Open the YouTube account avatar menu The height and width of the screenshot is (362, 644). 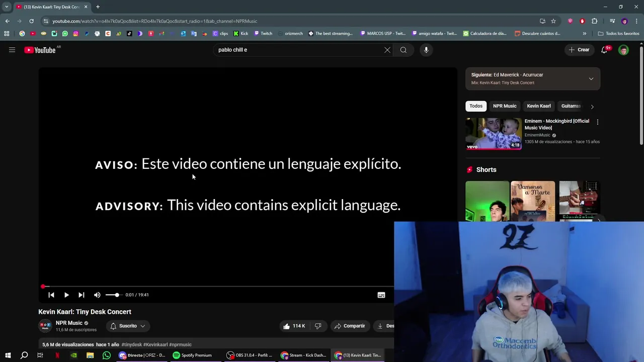click(x=623, y=50)
